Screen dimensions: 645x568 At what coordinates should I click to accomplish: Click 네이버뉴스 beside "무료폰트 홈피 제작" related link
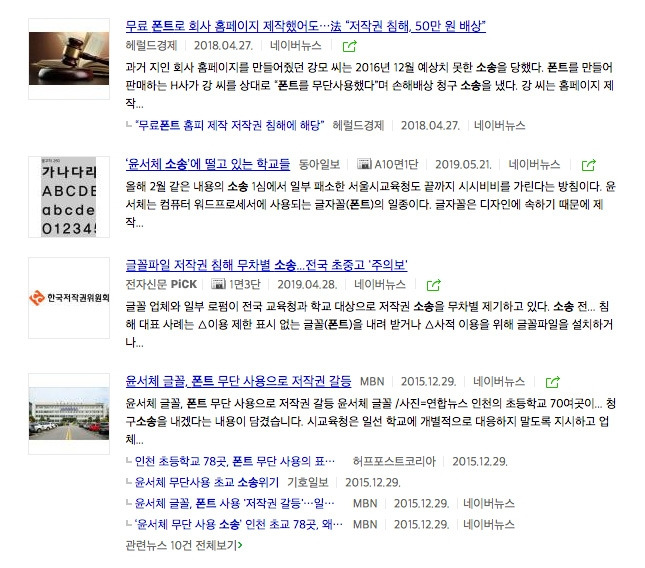[499, 125]
